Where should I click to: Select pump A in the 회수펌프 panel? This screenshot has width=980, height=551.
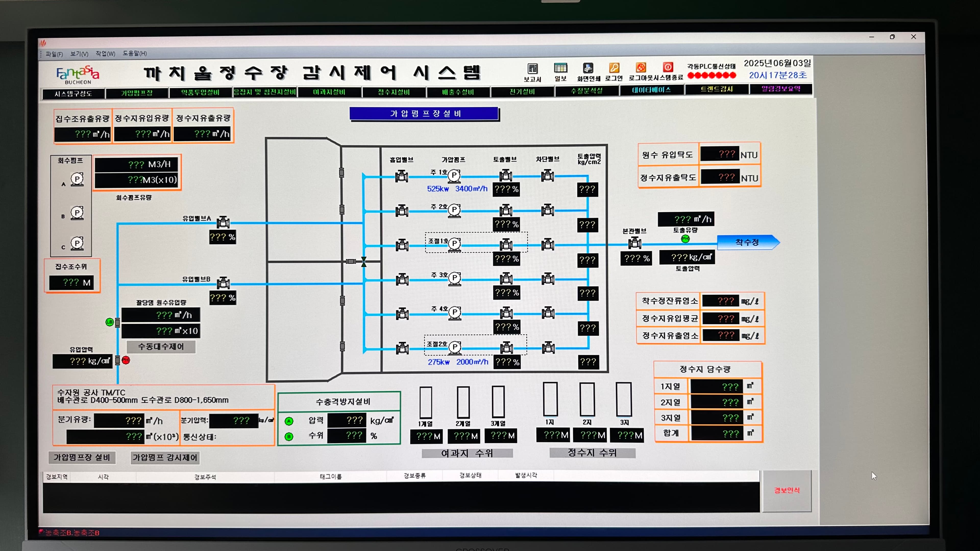[78, 179]
